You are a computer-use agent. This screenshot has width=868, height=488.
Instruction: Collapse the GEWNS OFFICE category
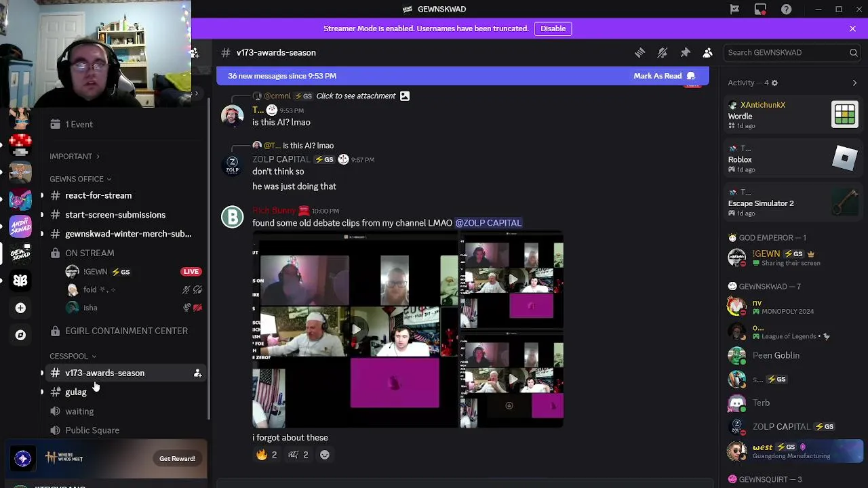[80, 179]
